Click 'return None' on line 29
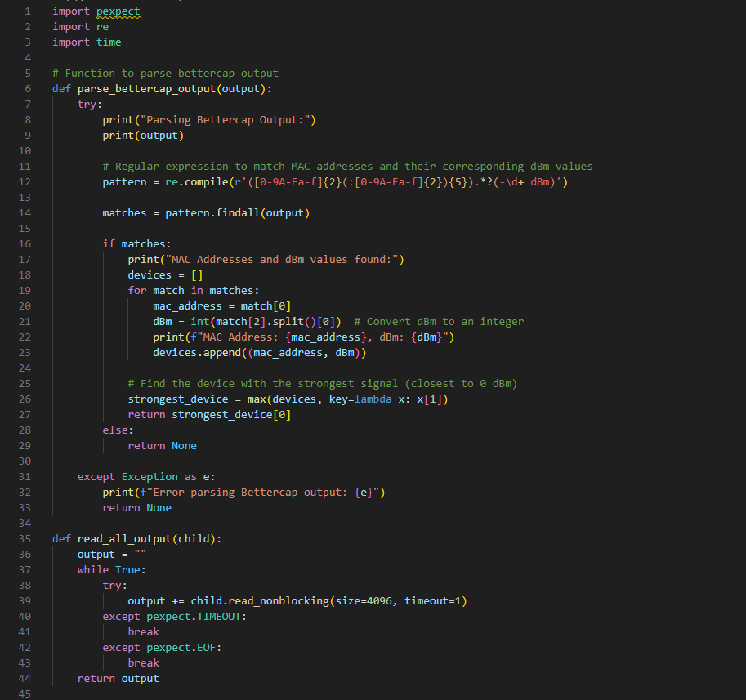Screen dimensions: 746x700 point(163,446)
